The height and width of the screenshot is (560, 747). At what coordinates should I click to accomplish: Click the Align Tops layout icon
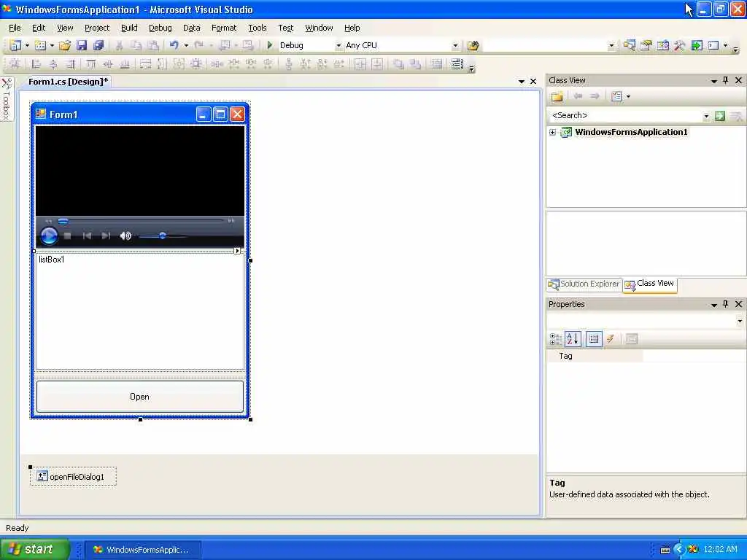(90, 63)
